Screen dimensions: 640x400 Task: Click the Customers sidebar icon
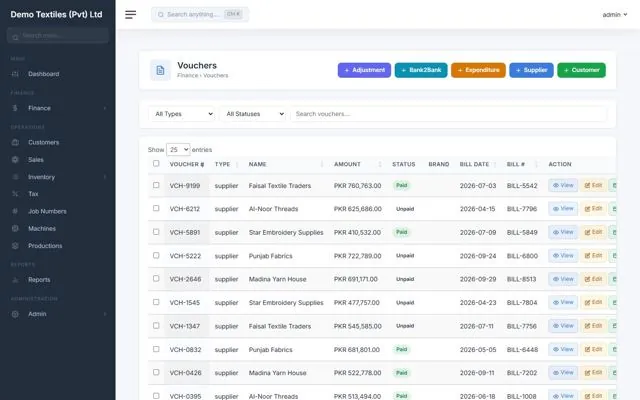(15, 142)
